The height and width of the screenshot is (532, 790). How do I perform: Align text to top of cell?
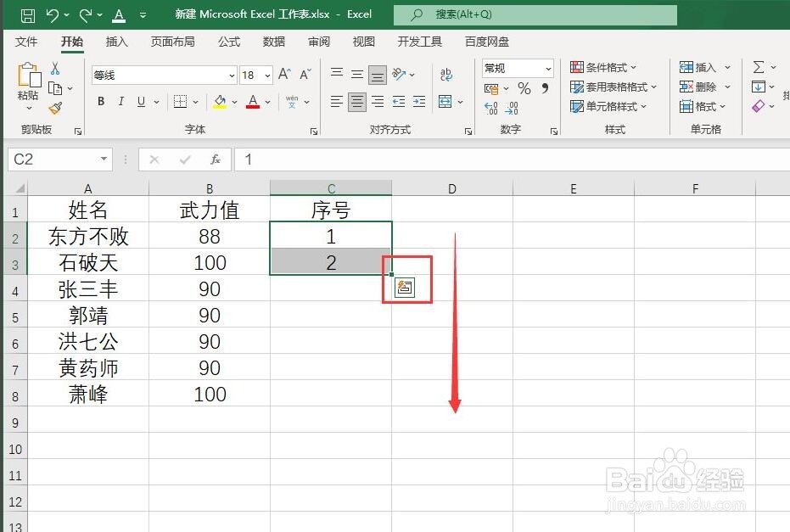tap(337, 75)
